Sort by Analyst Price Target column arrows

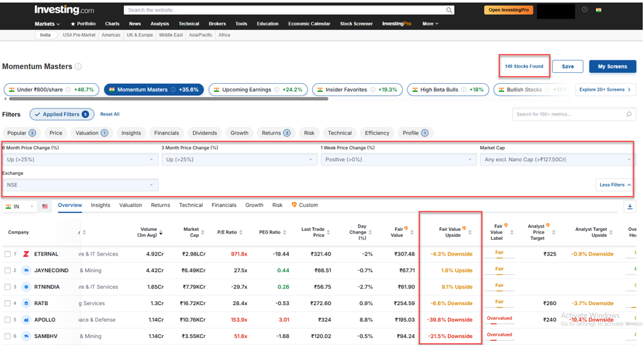coord(553,233)
